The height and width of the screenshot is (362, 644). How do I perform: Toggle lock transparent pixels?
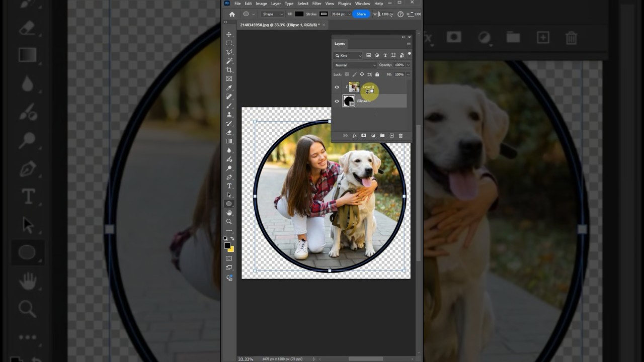point(347,74)
